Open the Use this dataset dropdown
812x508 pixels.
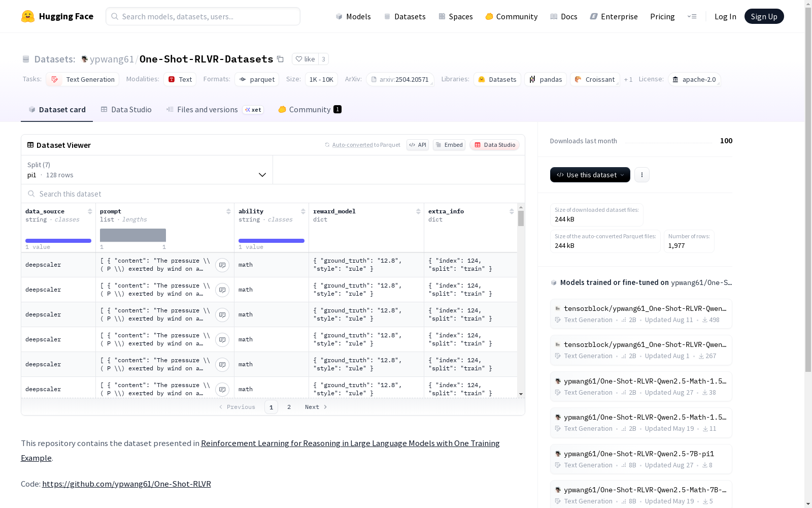590,175
